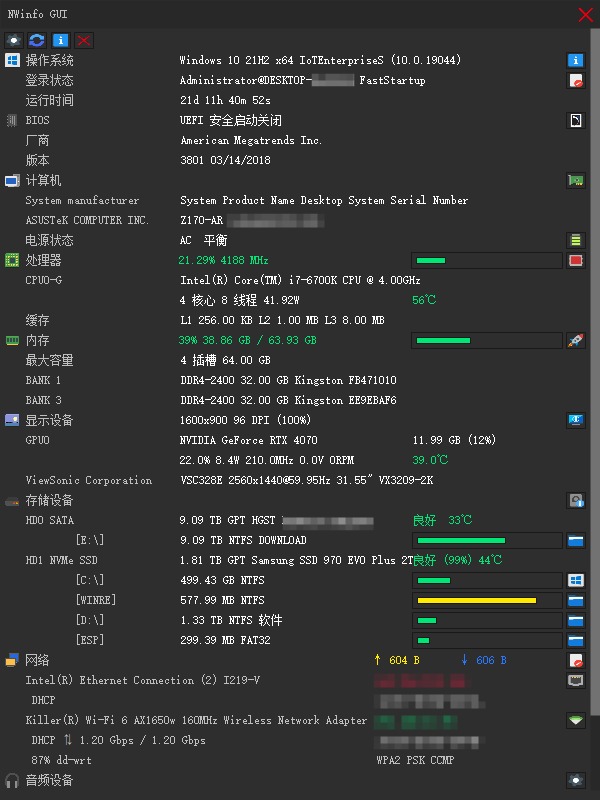Click the rocket icon on the memory row

pos(575,340)
